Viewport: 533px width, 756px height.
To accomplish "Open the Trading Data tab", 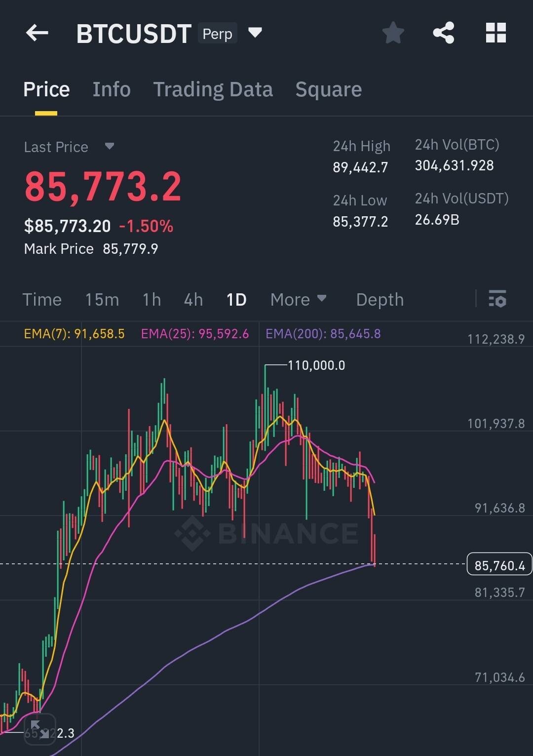I will tap(213, 89).
